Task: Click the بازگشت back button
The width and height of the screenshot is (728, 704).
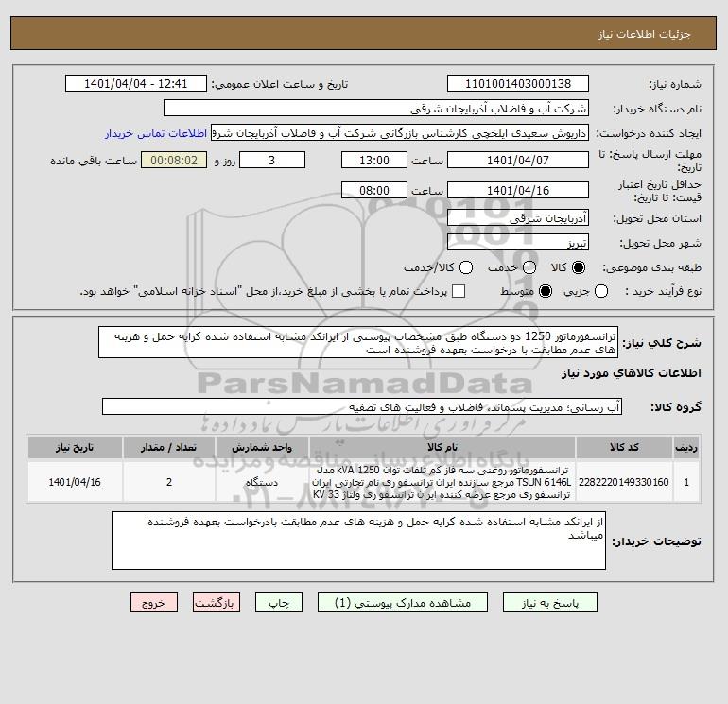Action: tap(217, 603)
